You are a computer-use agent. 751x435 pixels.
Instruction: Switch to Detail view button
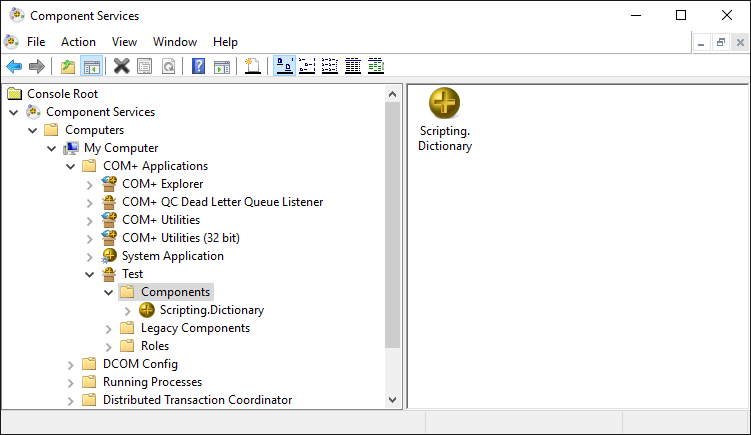(353, 66)
